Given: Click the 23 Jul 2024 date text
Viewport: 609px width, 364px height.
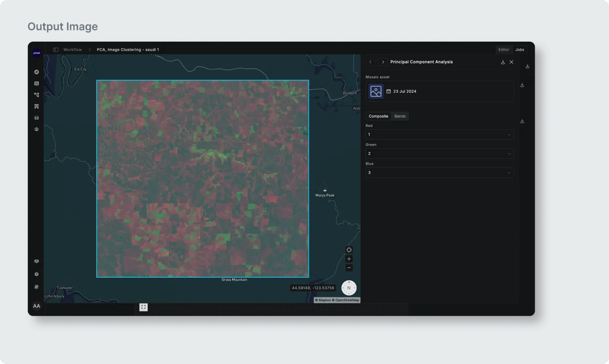Looking at the screenshot, I should click(x=404, y=91).
